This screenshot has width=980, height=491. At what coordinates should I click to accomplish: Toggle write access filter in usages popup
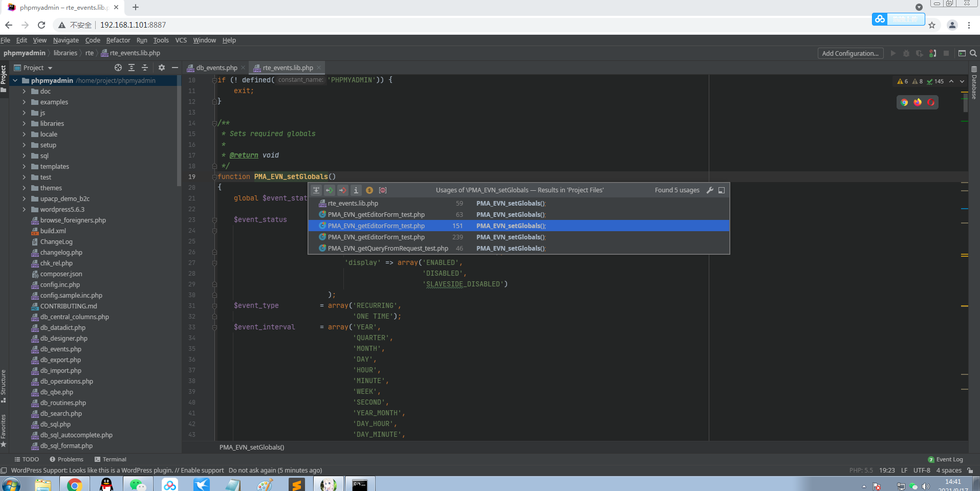click(343, 190)
